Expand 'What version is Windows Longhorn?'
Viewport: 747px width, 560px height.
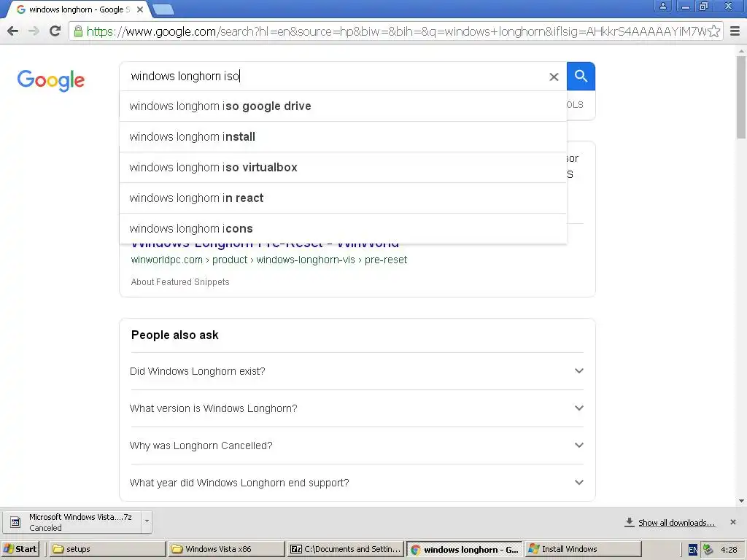(x=357, y=408)
